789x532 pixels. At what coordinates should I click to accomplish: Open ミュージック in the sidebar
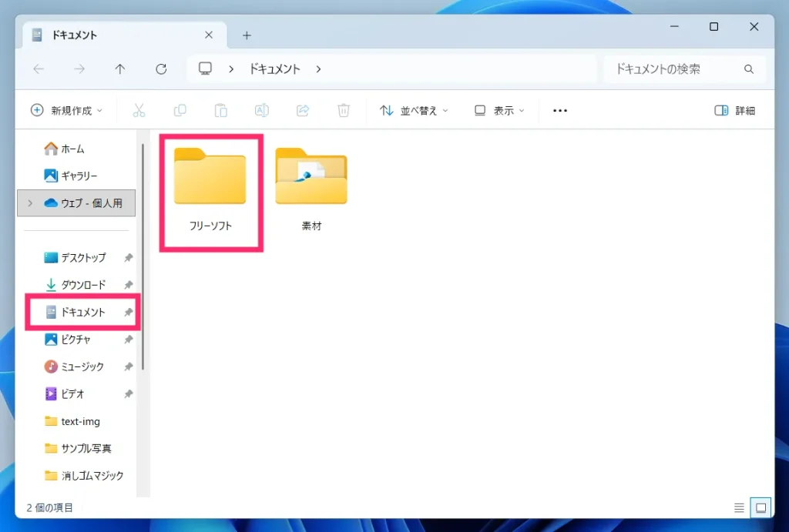point(76,366)
